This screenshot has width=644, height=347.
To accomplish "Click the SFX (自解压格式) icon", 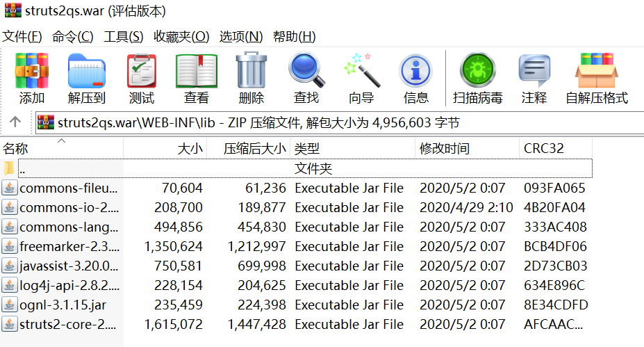I will 596,78.
